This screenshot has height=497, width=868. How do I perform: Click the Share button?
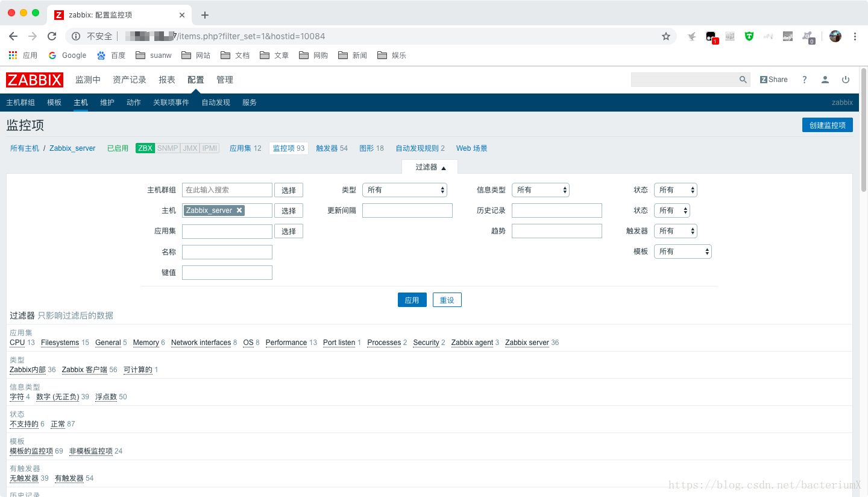tap(774, 80)
